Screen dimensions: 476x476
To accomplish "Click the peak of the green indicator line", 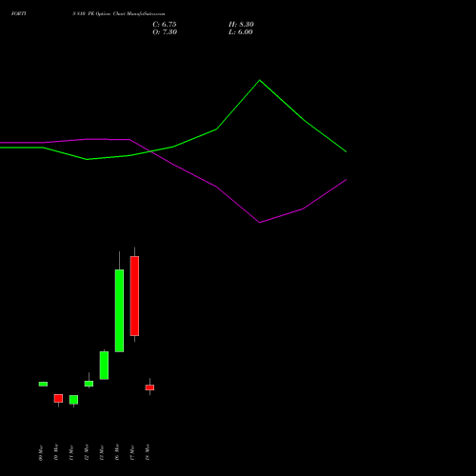I will [260, 80].
